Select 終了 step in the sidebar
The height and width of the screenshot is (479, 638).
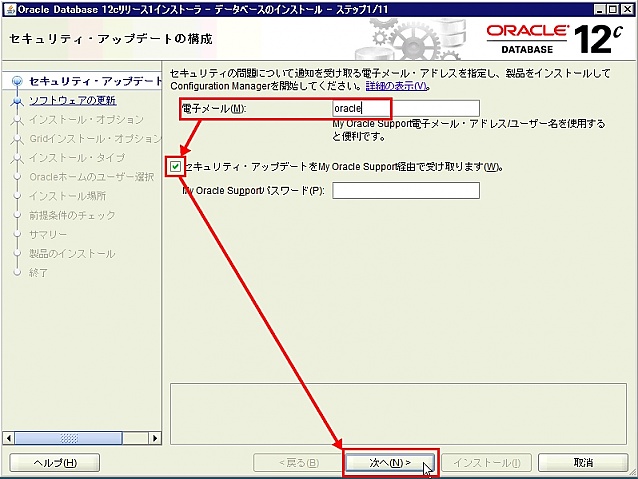click(x=38, y=273)
